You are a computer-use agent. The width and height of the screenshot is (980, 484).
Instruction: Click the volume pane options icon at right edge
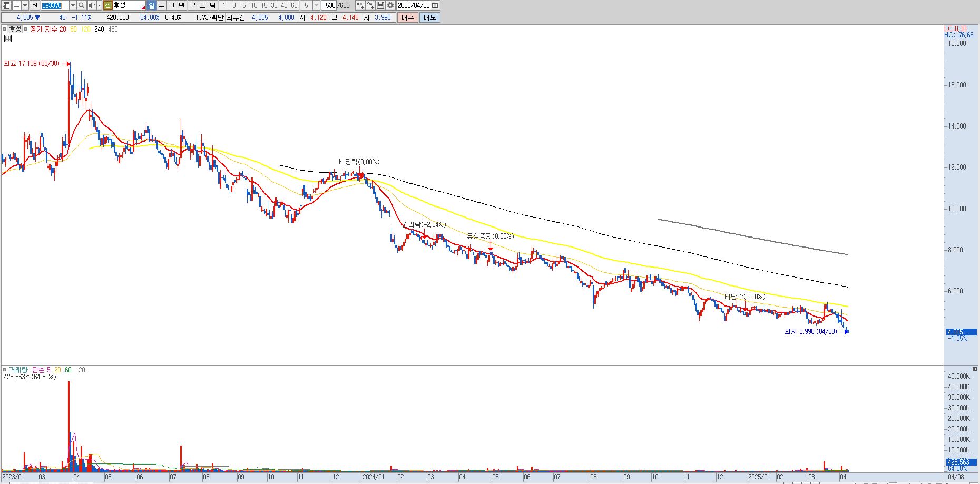975,369
